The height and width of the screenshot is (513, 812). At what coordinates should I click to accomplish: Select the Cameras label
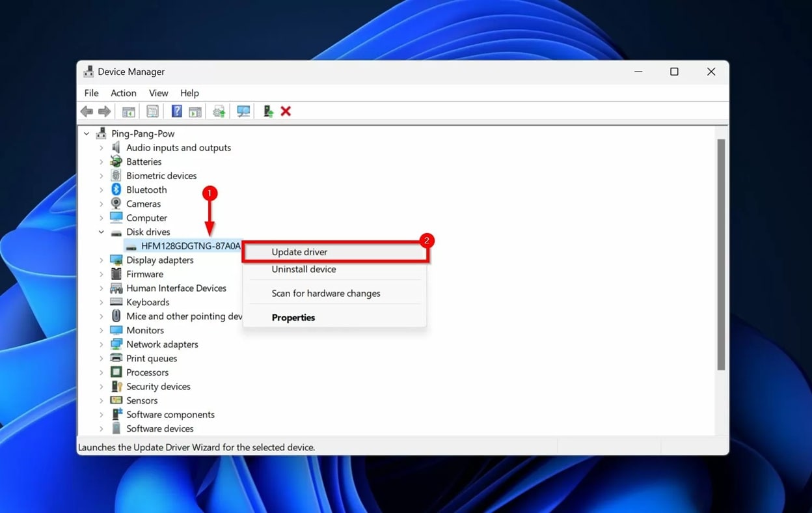tap(143, 204)
